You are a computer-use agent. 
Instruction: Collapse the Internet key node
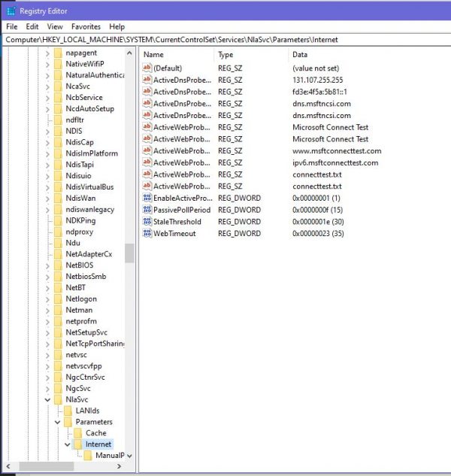(67, 444)
